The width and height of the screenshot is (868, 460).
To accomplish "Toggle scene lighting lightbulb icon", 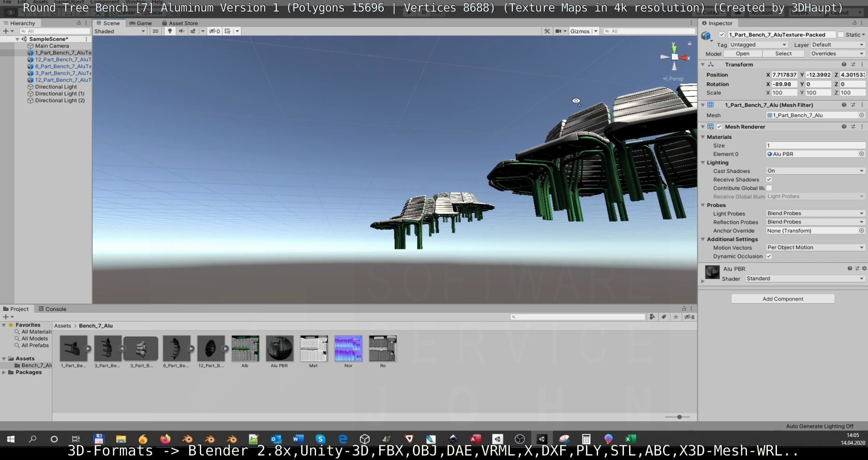I will 170,31.
